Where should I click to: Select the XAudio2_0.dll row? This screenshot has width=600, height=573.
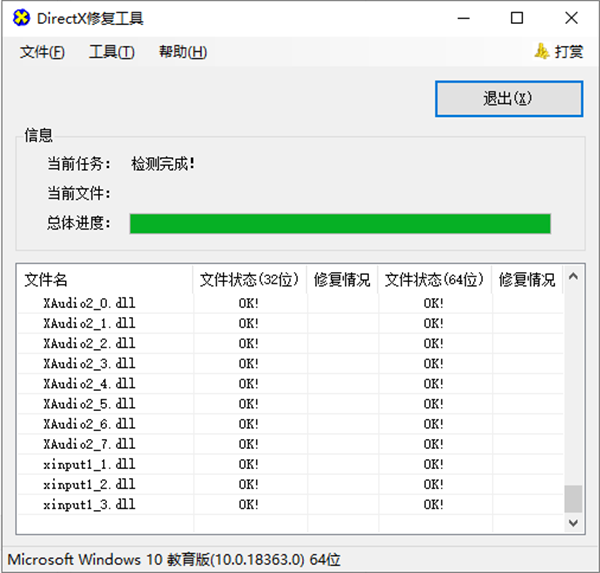90,303
